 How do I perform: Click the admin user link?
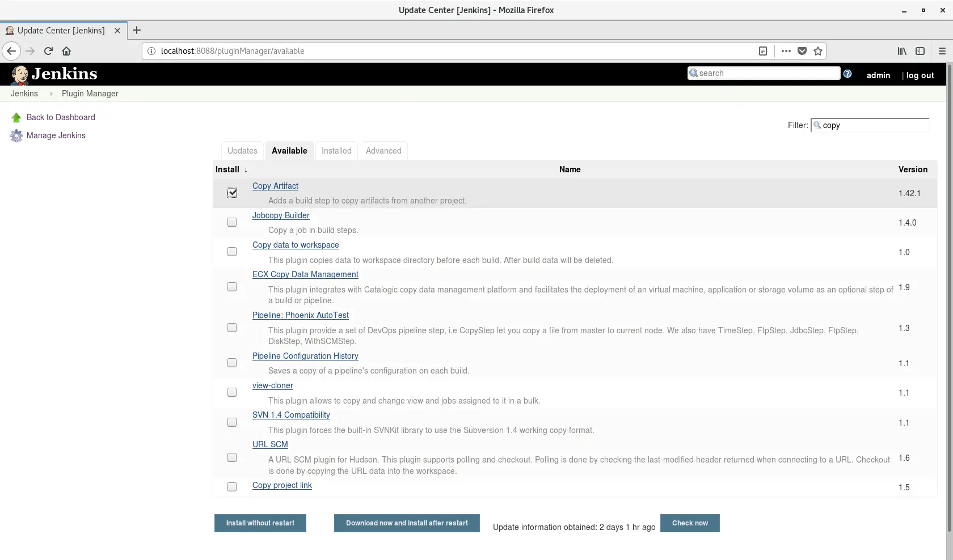tap(878, 75)
